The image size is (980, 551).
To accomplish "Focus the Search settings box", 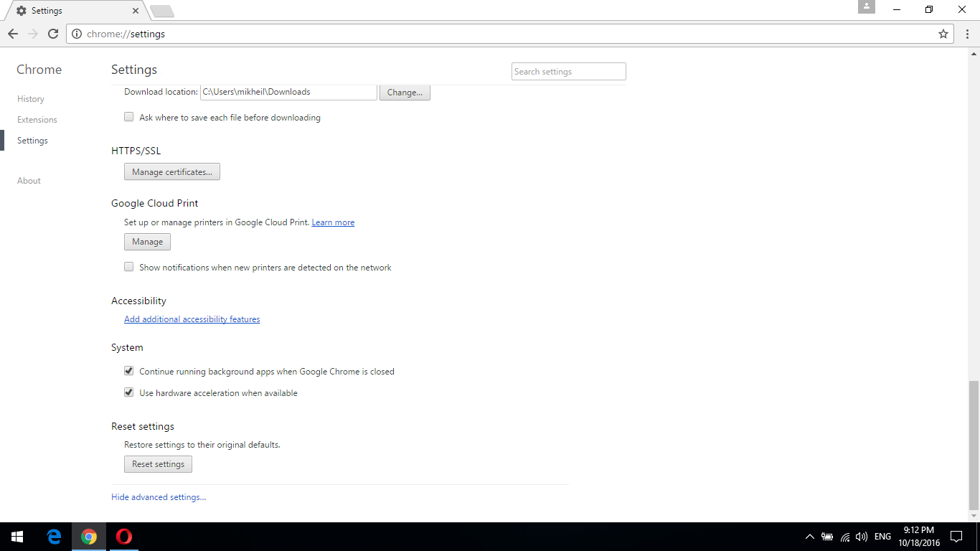I will click(569, 72).
